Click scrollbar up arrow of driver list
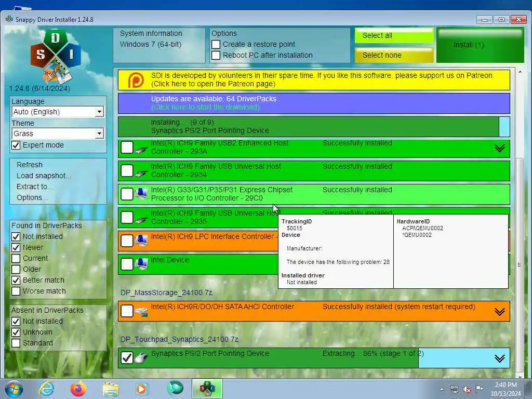The width and height of the screenshot is (532, 399). click(x=520, y=72)
